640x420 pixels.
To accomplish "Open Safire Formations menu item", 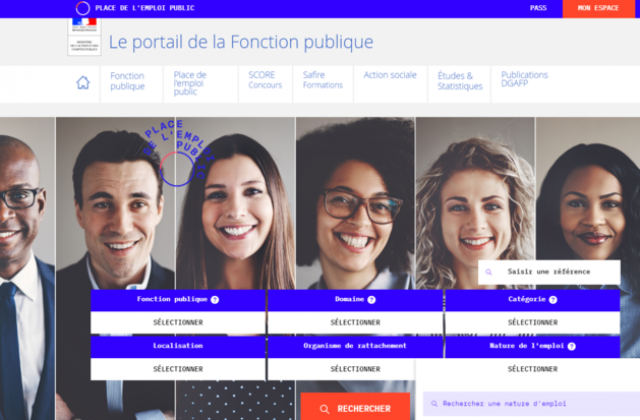I will [323, 80].
